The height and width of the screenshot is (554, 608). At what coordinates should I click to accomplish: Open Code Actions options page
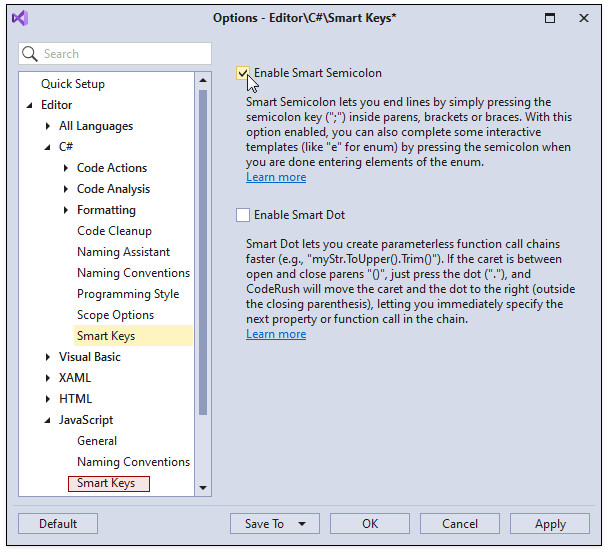pos(112,168)
